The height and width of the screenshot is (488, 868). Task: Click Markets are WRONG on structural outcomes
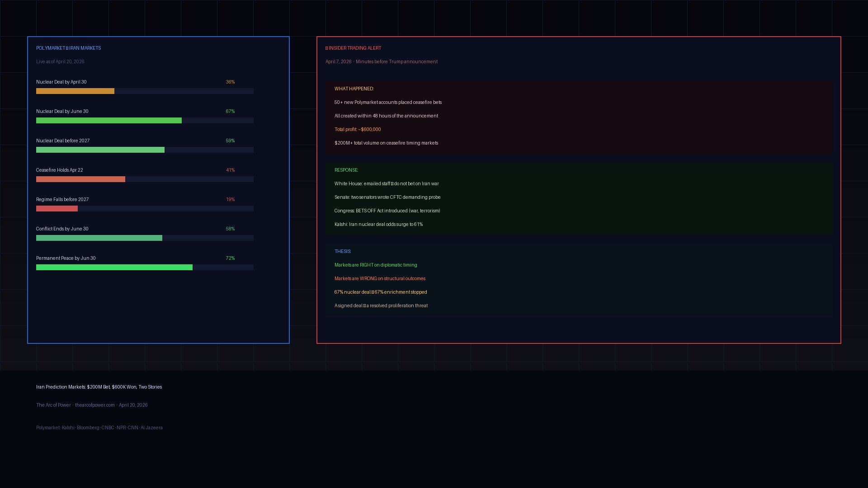pyautogui.click(x=379, y=279)
